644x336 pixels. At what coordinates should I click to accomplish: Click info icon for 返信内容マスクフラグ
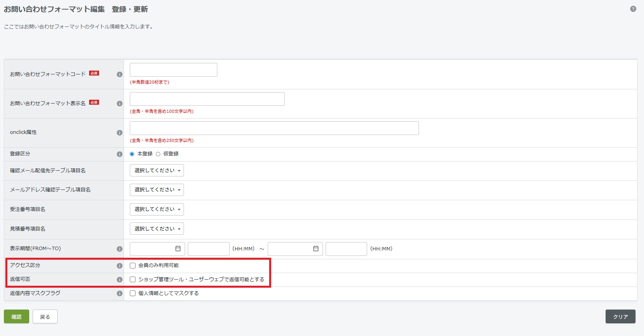coord(119,293)
